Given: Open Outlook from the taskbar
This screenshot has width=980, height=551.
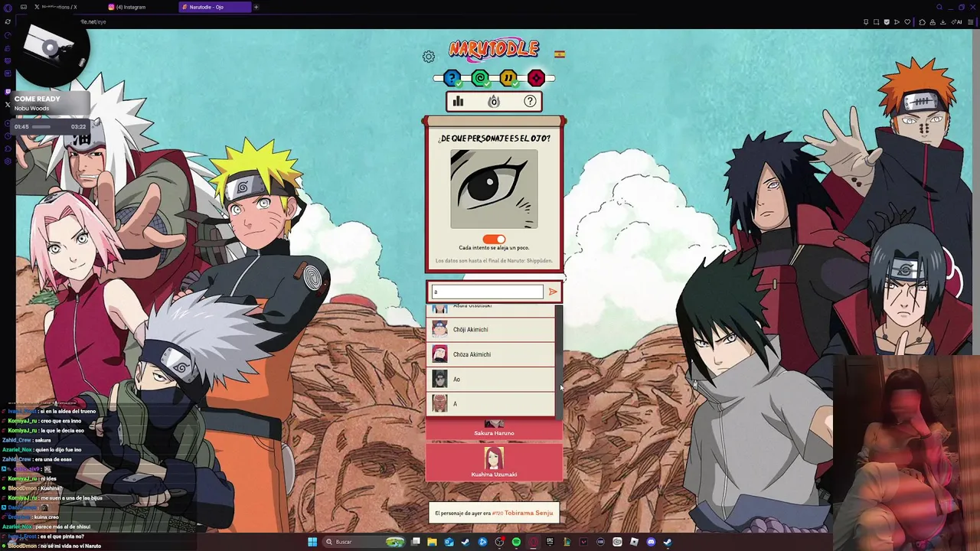Looking at the screenshot, I should pos(449,542).
